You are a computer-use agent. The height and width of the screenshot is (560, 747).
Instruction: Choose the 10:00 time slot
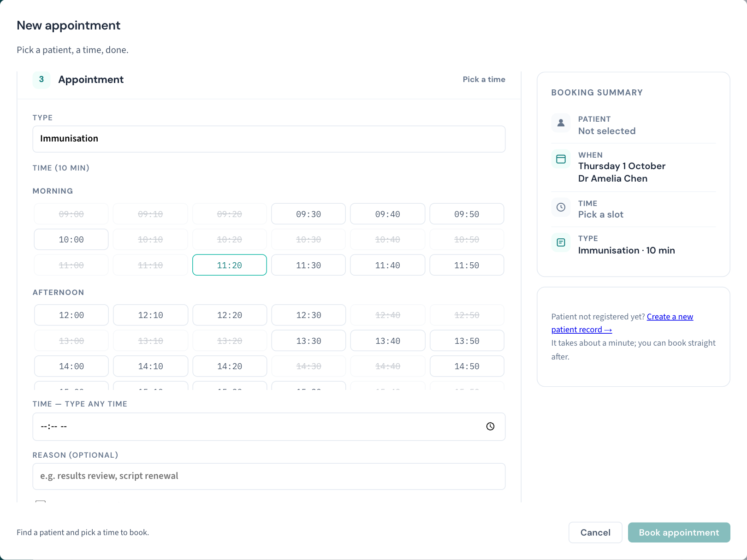point(71,240)
